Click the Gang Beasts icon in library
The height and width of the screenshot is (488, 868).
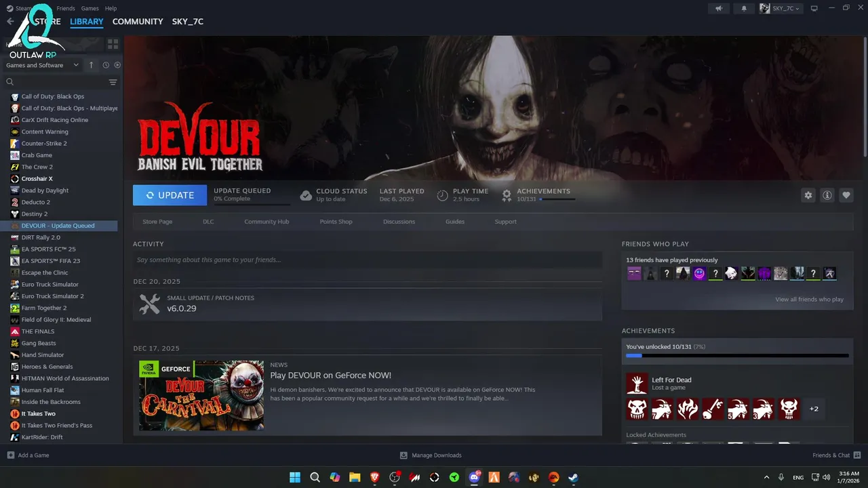click(x=15, y=343)
